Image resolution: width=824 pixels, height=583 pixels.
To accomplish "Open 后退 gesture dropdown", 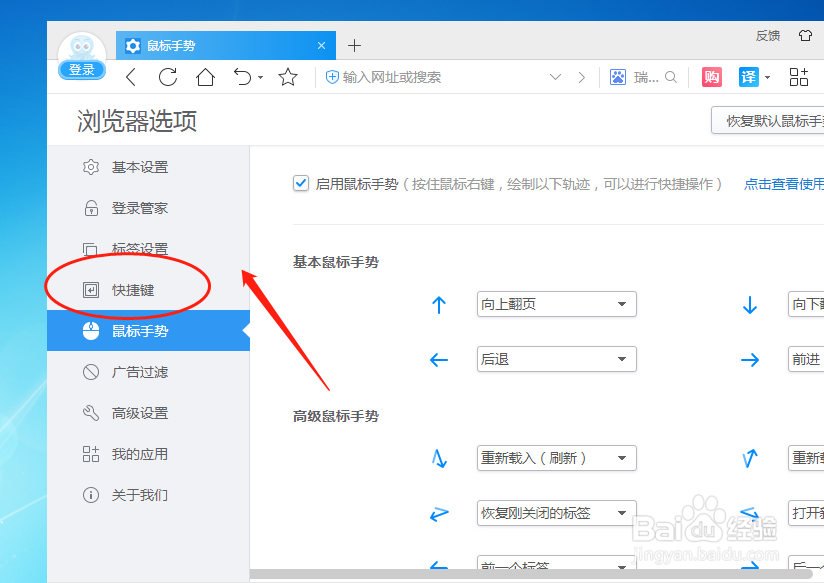I will [557, 359].
